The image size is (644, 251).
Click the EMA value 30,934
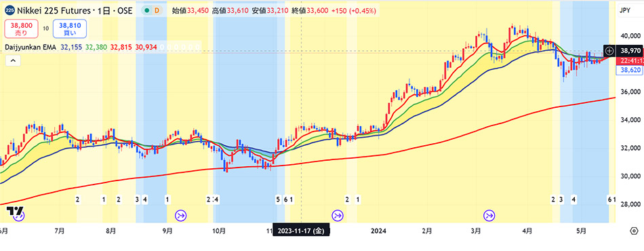[x=146, y=47]
